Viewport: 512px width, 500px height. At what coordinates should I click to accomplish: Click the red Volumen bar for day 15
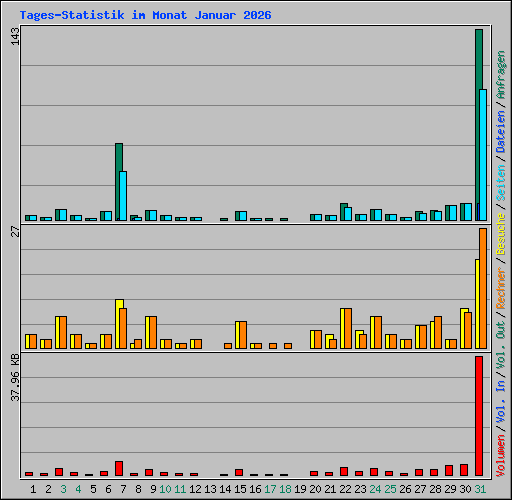(x=239, y=472)
